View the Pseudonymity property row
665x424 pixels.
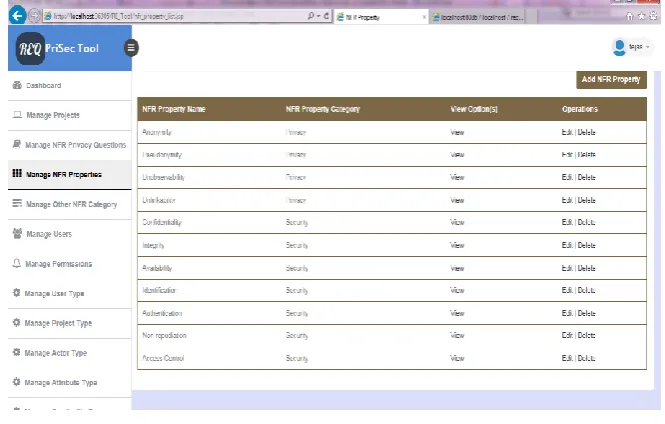457,154
